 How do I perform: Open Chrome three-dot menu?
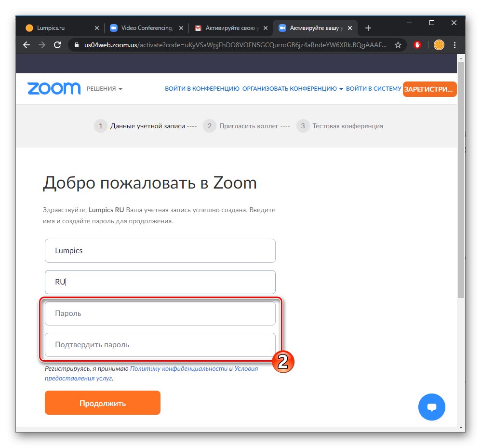[x=455, y=45]
